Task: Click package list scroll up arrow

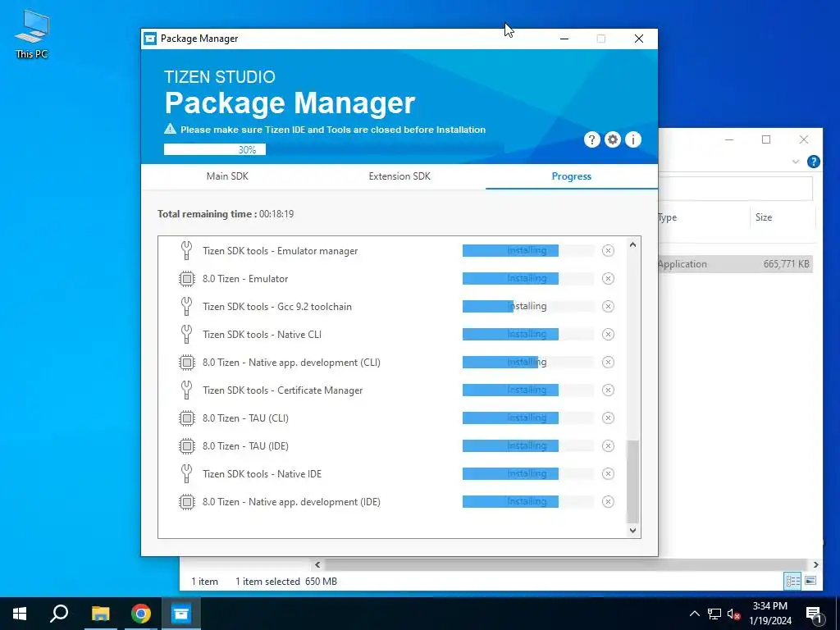Action: click(632, 244)
